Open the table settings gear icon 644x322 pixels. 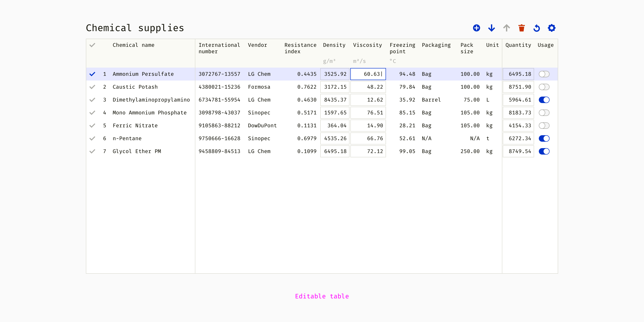click(551, 28)
